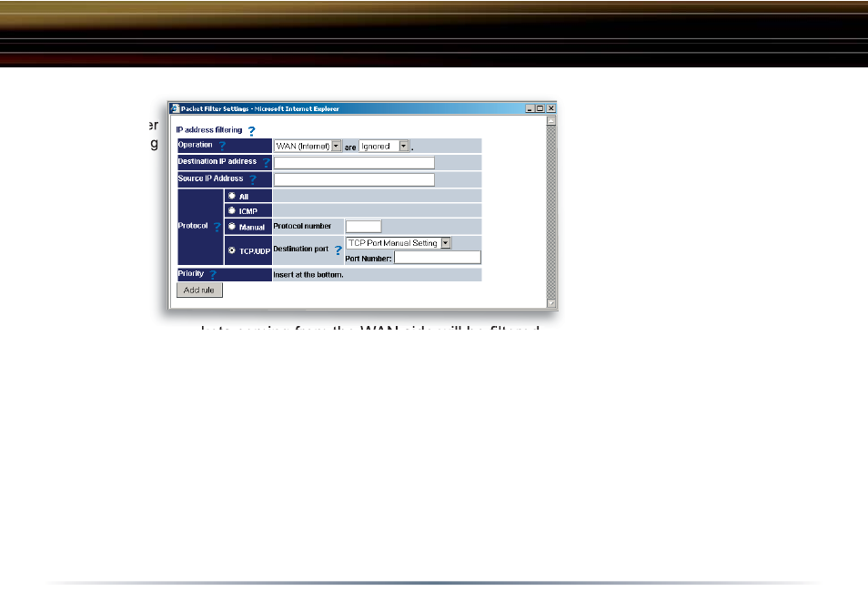Click the vertical scrollbar track
The height and width of the screenshot is (601, 868).
[x=551, y=211]
